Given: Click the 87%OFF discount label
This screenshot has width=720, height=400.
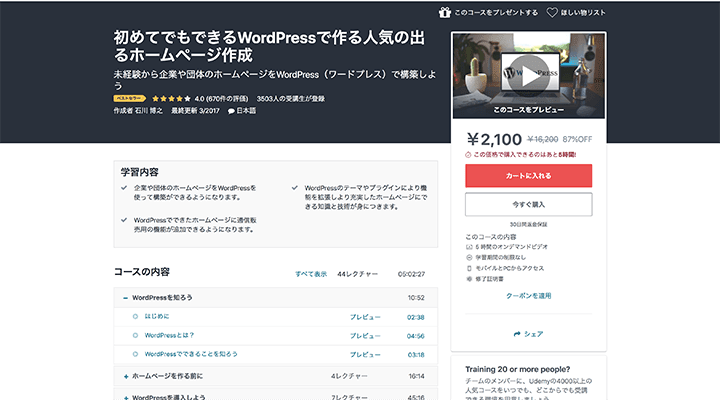Looking at the screenshot, I should pyautogui.click(x=577, y=139).
